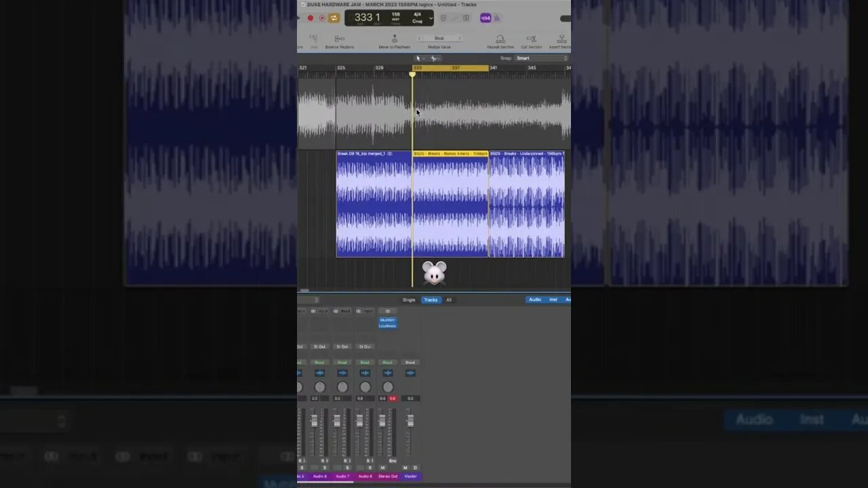The width and height of the screenshot is (868, 488).
Task: Click the Master waveform channel icon
Action: [x=410, y=373]
